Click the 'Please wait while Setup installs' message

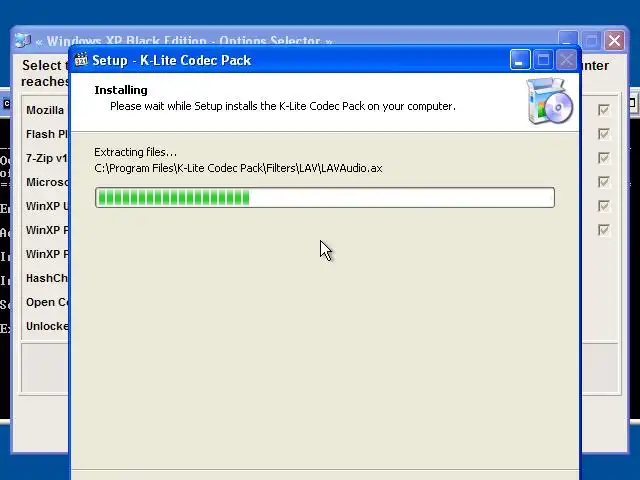283,106
